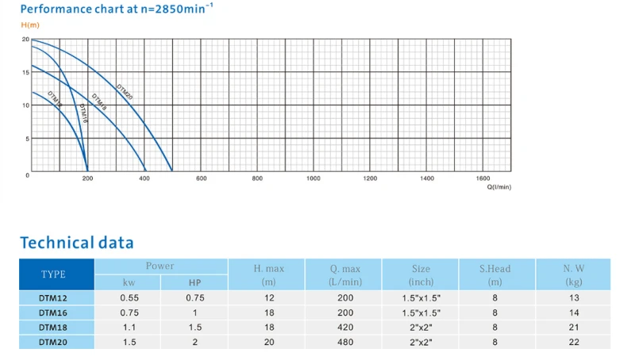This screenshot has height=364, width=635.
Task: Click the 'Technical data' heading
Action: (77, 243)
